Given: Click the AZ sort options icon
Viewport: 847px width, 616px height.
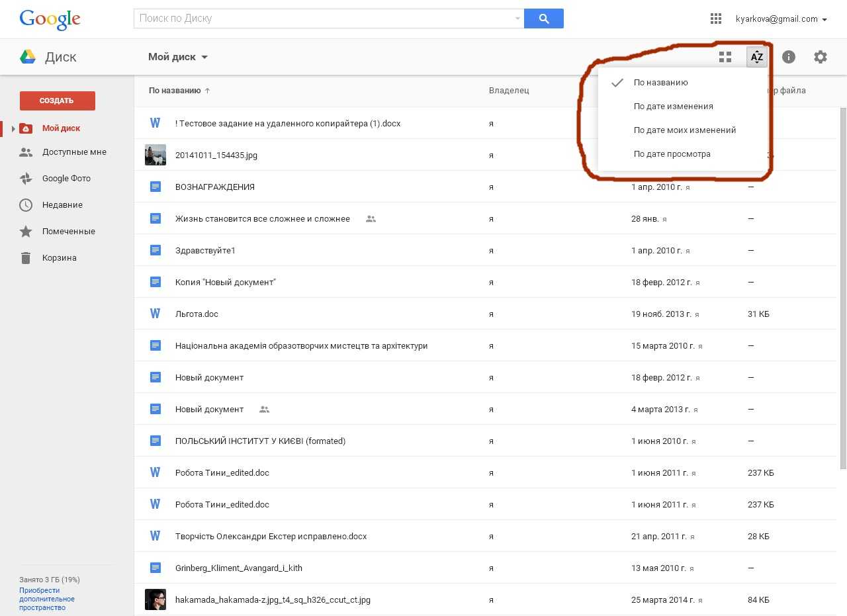Looking at the screenshot, I should (x=756, y=57).
